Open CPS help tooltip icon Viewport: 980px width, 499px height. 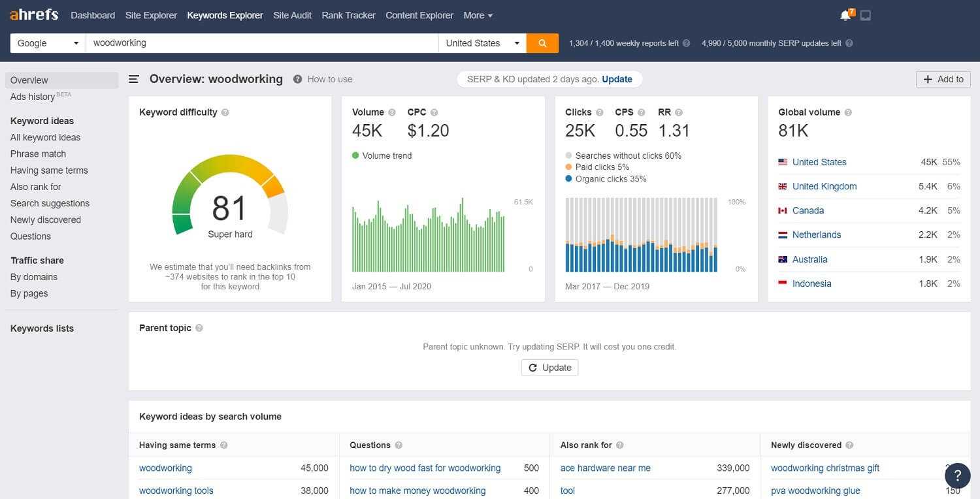click(641, 112)
